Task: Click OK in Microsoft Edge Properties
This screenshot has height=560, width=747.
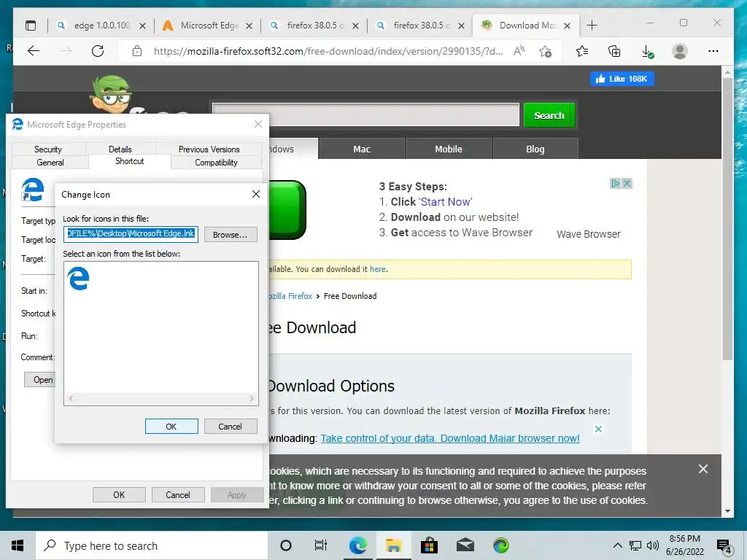Action: pyautogui.click(x=119, y=495)
